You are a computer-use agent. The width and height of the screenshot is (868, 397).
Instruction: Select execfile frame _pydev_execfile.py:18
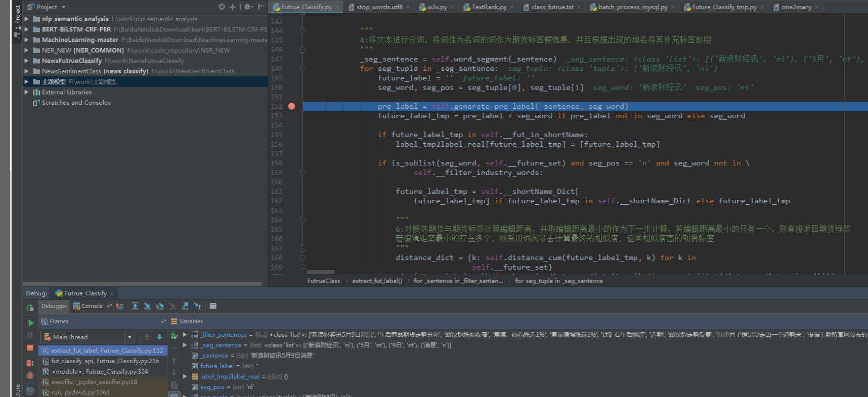(103, 382)
